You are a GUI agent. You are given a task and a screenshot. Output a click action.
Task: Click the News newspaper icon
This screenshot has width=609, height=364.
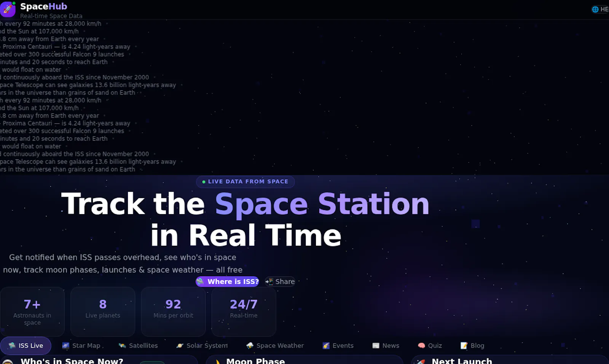coord(376,345)
